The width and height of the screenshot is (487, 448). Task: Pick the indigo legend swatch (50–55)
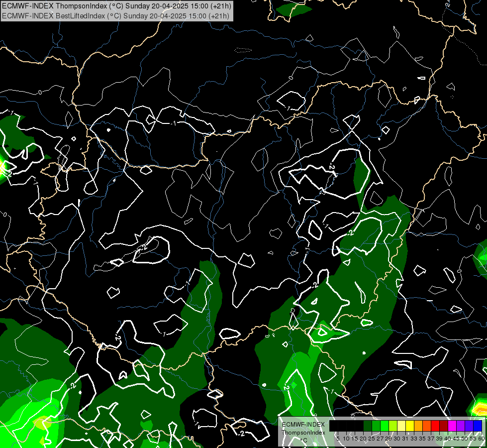pos(469,426)
